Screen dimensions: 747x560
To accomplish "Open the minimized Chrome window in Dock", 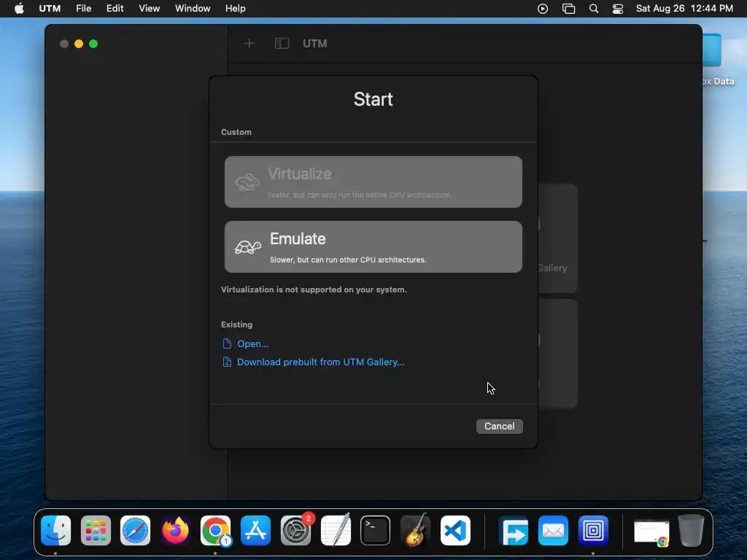I will point(651,533).
